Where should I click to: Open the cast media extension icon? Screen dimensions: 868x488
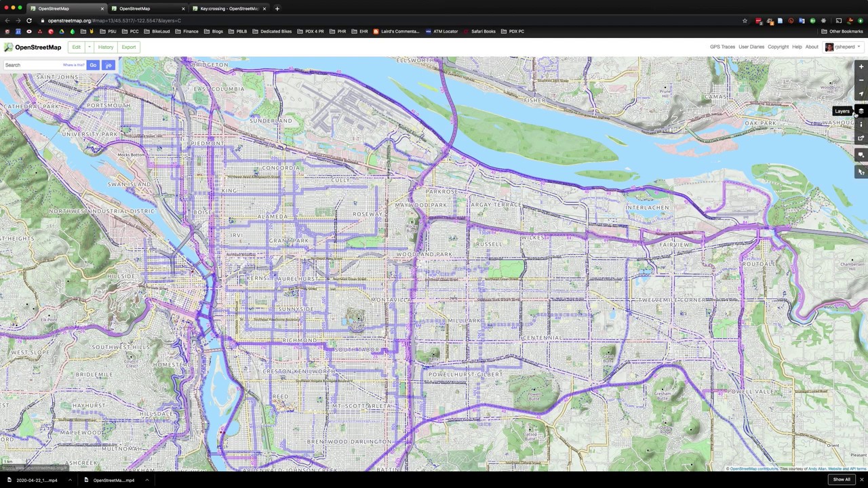pos(838,20)
